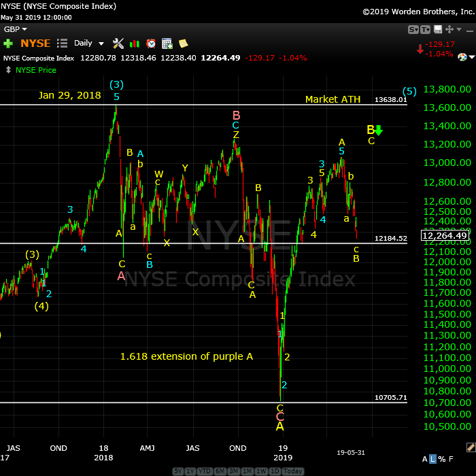Click the up-down resize arrow beside NYSE Price
Screen dimensions: 476x476
pos(8,70)
